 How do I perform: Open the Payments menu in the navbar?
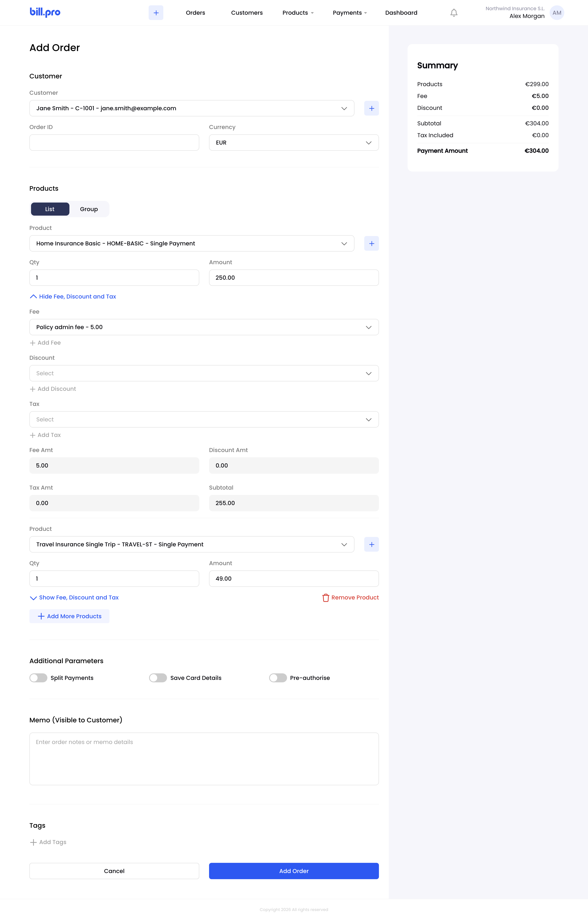point(350,13)
